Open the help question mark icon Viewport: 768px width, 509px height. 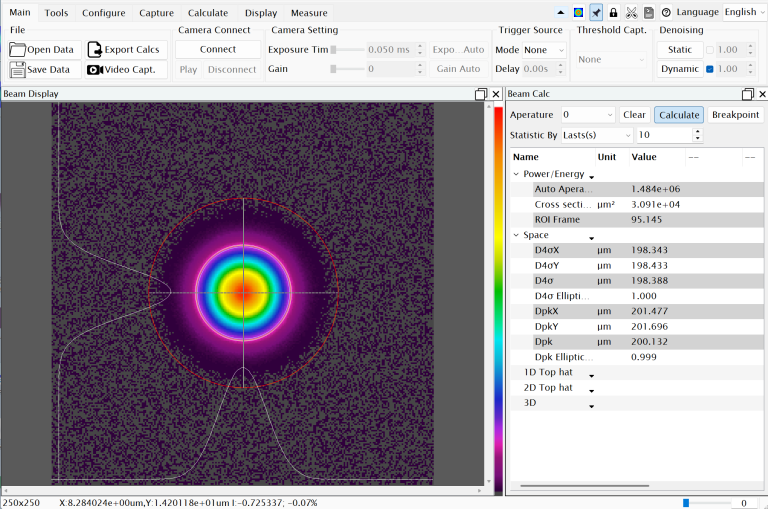(x=666, y=12)
